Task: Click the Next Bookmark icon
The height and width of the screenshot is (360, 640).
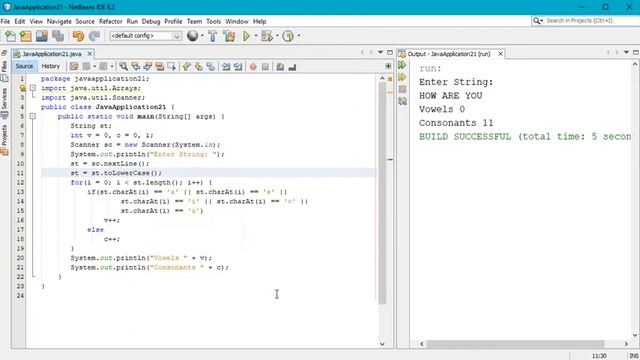Action: 199,67
